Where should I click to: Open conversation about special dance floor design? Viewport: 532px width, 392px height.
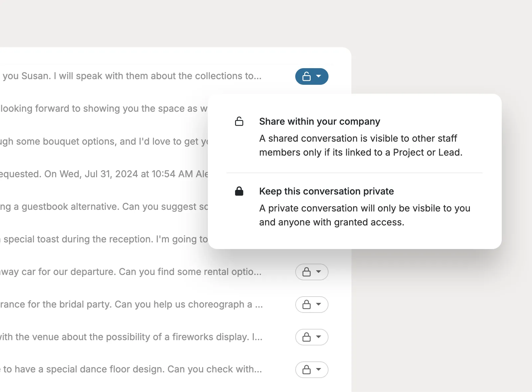[131, 369]
